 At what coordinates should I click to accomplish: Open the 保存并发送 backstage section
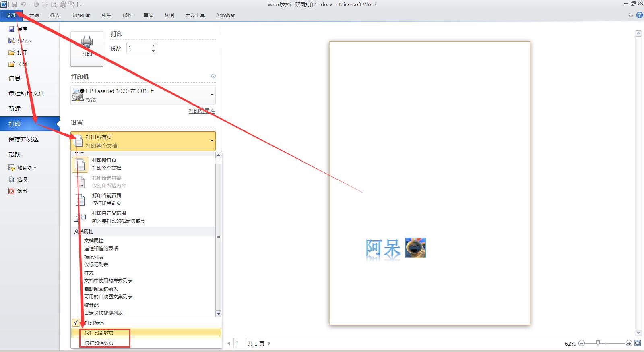[24, 139]
